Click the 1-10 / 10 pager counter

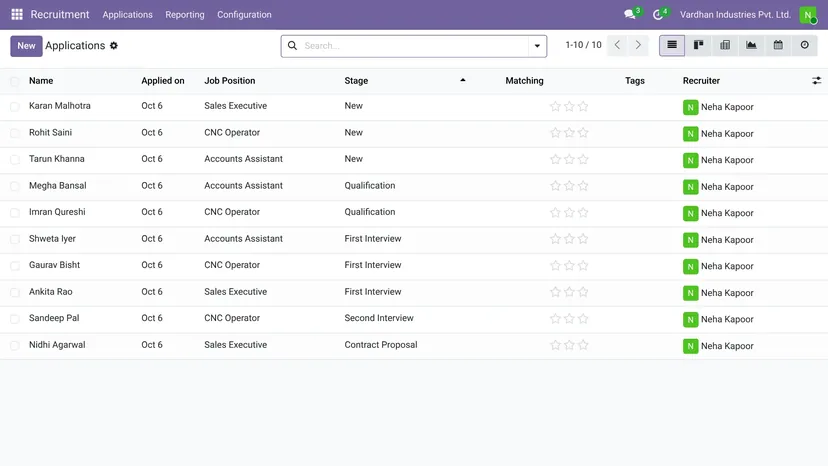584,45
